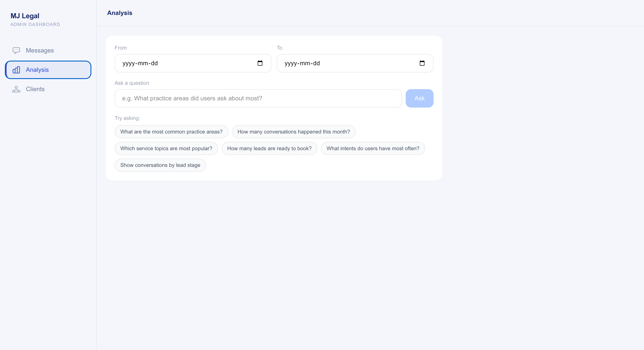Select the Analysis label in the sidebar

pyautogui.click(x=37, y=70)
